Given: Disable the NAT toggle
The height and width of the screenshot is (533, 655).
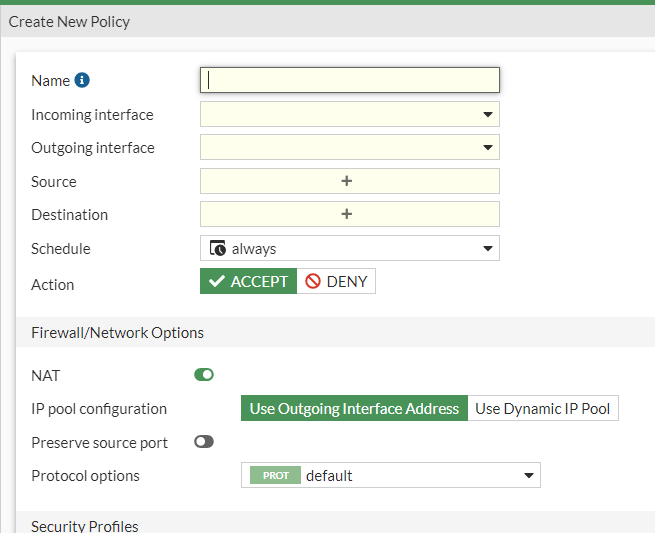Looking at the screenshot, I should click(x=204, y=375).
